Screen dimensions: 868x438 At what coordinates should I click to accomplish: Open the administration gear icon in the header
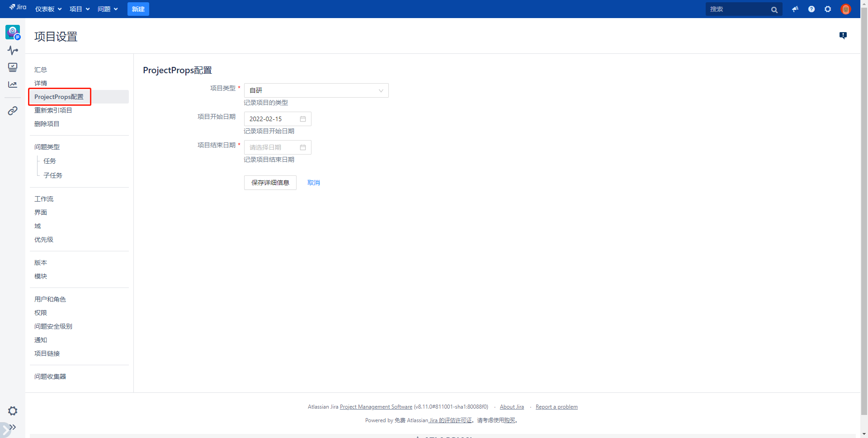pyautogui.click(x=828, y=9)
